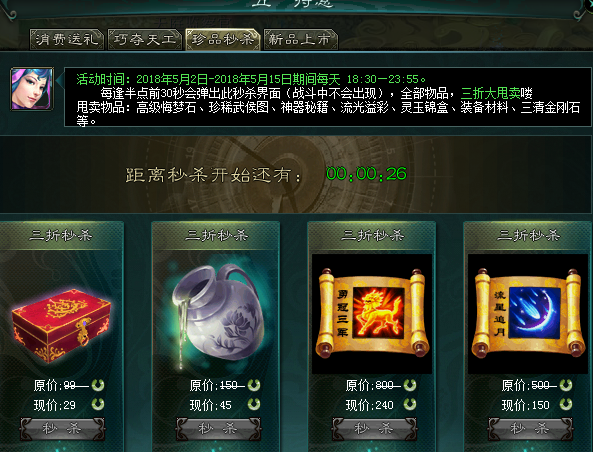Viewport: 593px width, 452px height.
Task: Click 秒杀 button for the 流星追月 scroll
Action: (530, 429)
